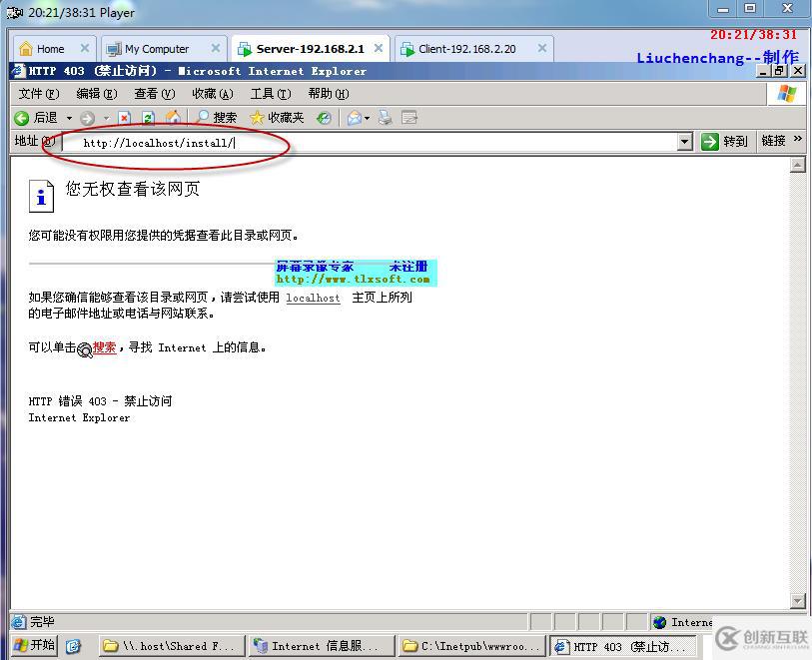Go to the Home page icon

click(x=173, y=118)
